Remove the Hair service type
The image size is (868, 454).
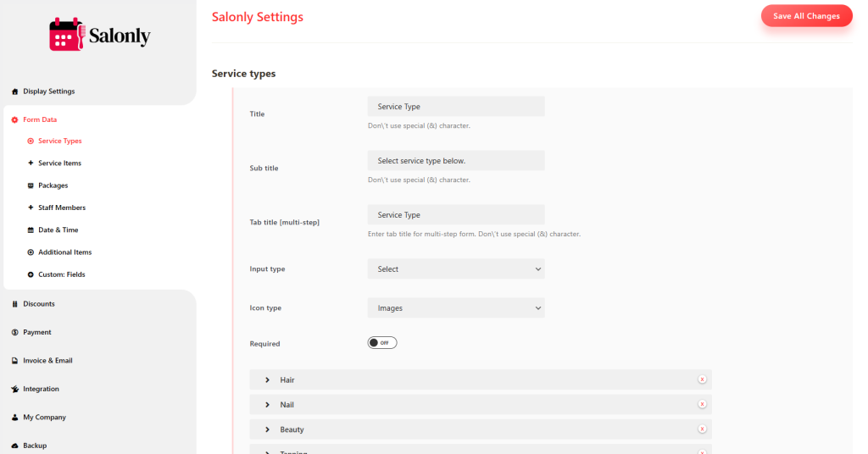[x=702, y=380]
